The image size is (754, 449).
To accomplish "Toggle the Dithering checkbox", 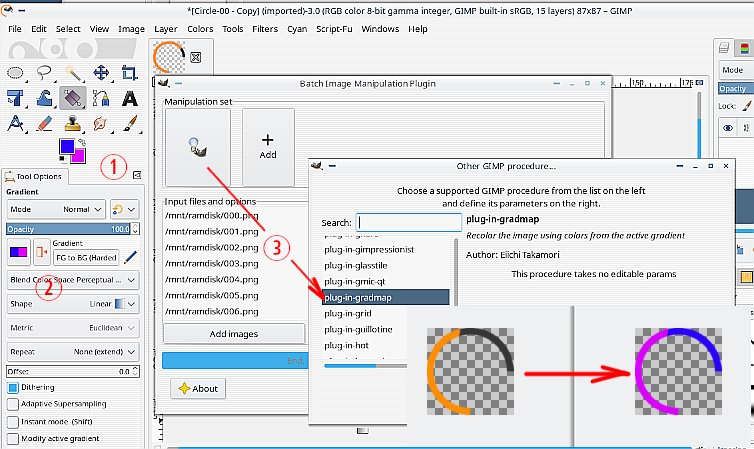I will (13, 387).
